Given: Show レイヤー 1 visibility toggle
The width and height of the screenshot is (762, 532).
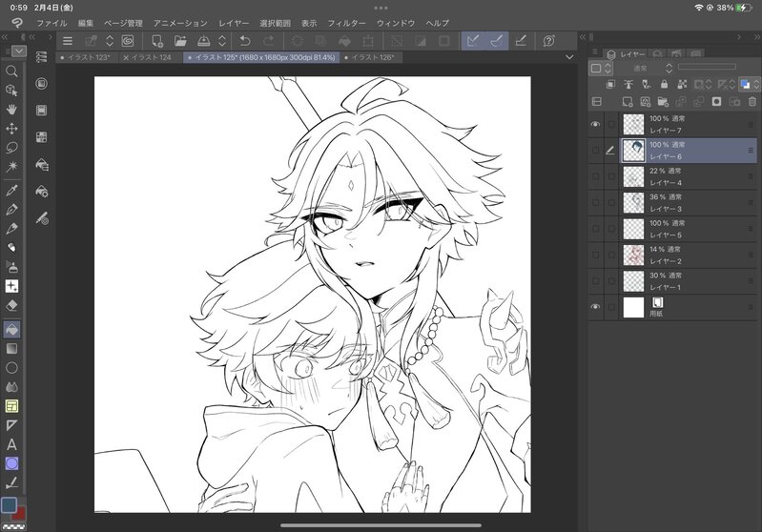Looking at the screenshot, I should tap(595, 281).
